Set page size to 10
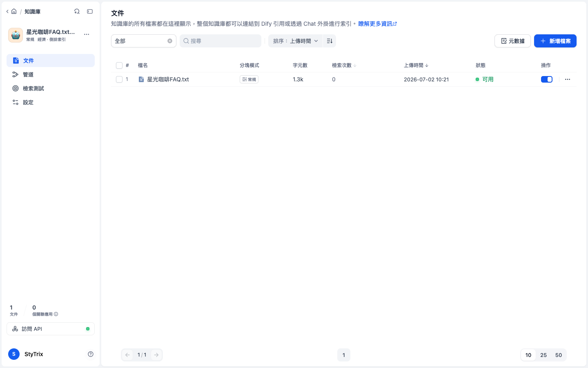 point(528,355)
